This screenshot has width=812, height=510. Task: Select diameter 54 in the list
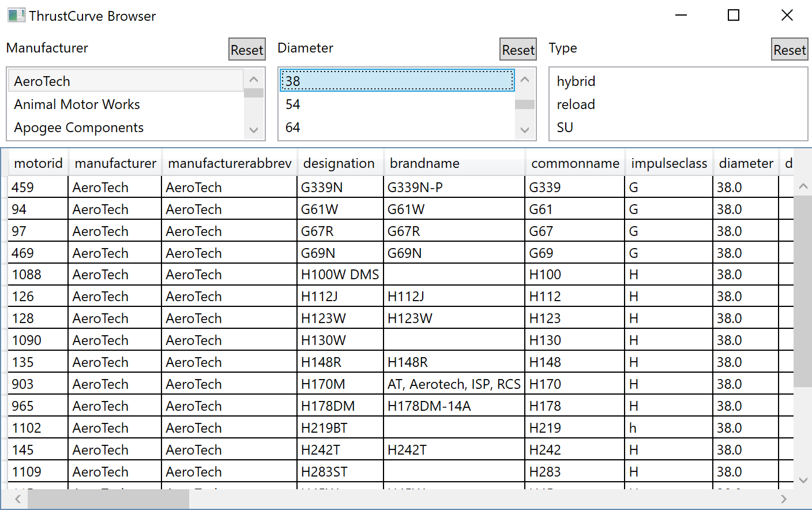pyautogui.click(x=397, y=104)
